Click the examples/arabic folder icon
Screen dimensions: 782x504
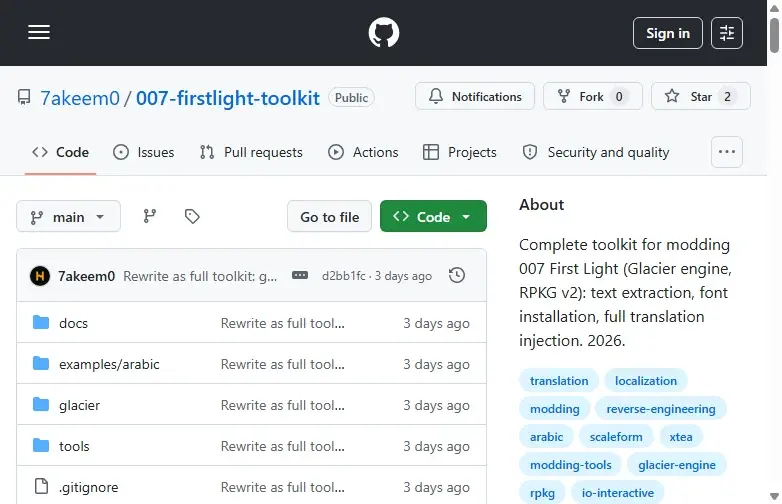click(41, 363)
